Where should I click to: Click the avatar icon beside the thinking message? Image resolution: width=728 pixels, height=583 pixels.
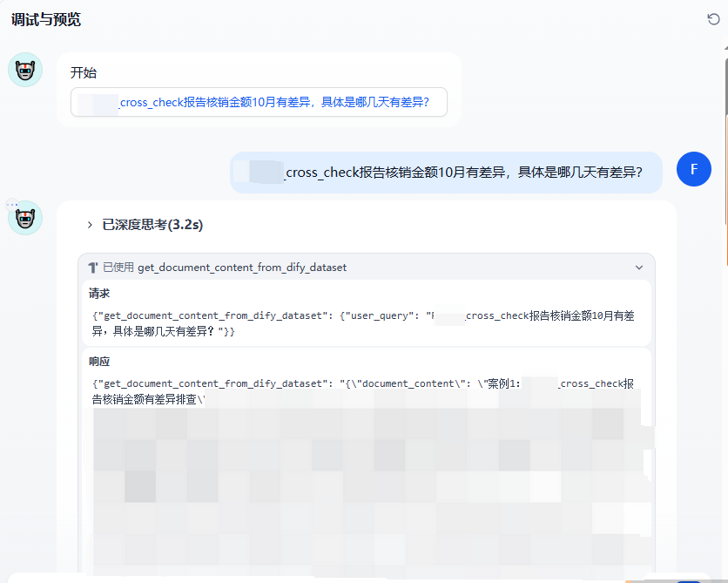click(25, 218)
